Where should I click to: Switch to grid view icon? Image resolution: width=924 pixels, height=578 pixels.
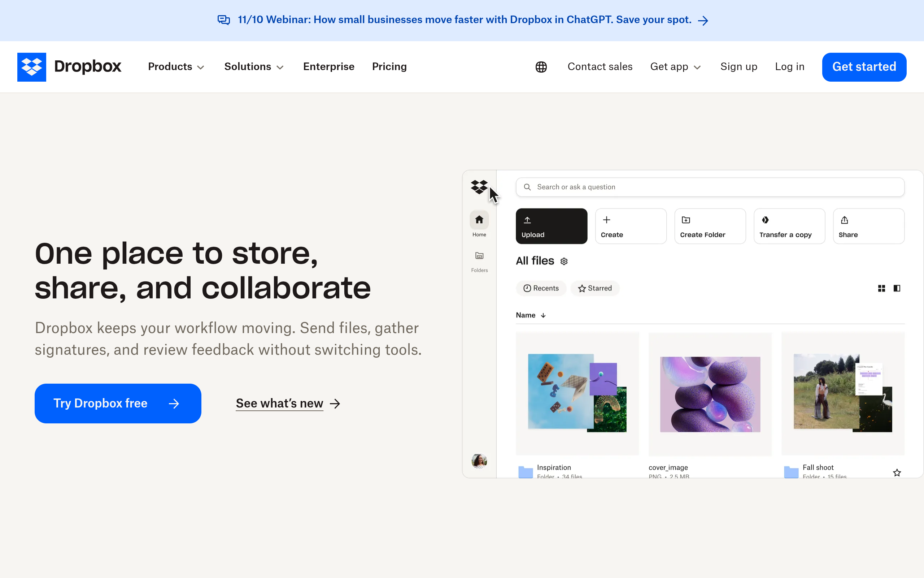881,288
